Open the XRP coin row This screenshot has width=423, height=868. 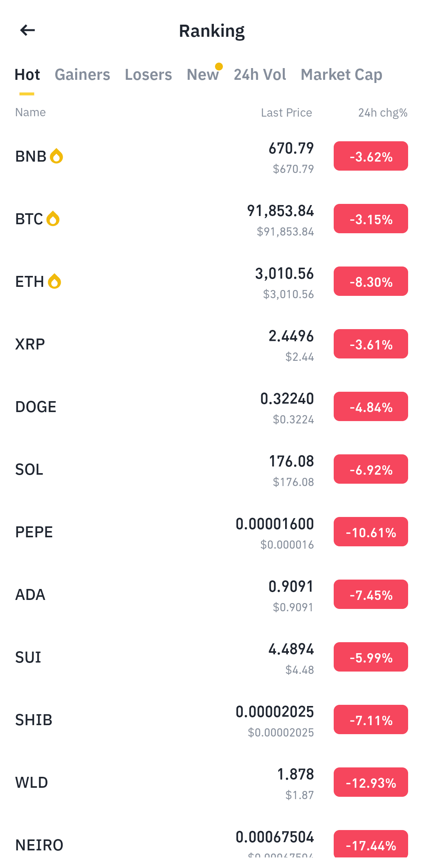coord(211,344)
